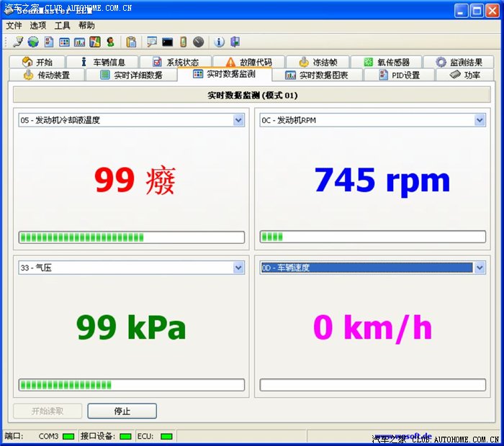The width and height of the screenshot is (504, 446).
Task: Click the connect plug icon in toolbar
Action: click(18, 42)
